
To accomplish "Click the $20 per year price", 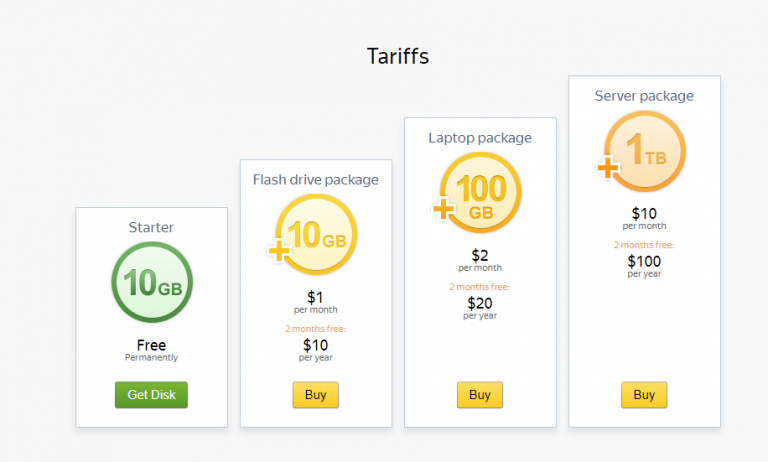I will coord(480,306).
